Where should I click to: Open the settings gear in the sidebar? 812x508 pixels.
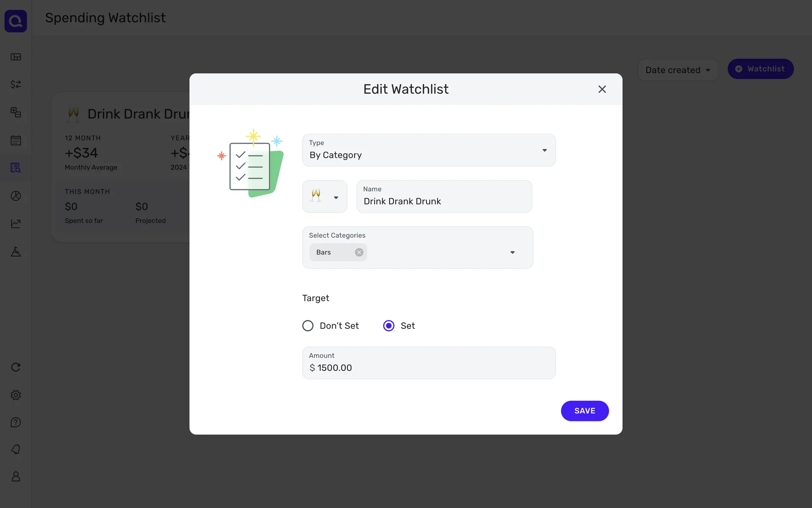tap(16, 395)
